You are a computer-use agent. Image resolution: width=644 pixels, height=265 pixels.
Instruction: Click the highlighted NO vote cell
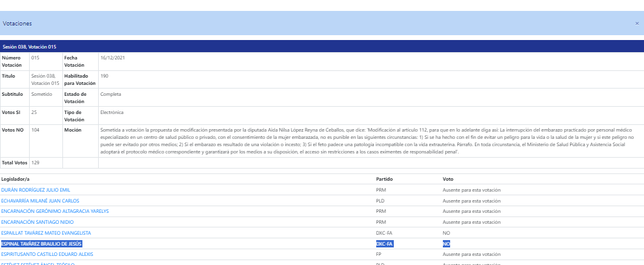pos(446,244)
